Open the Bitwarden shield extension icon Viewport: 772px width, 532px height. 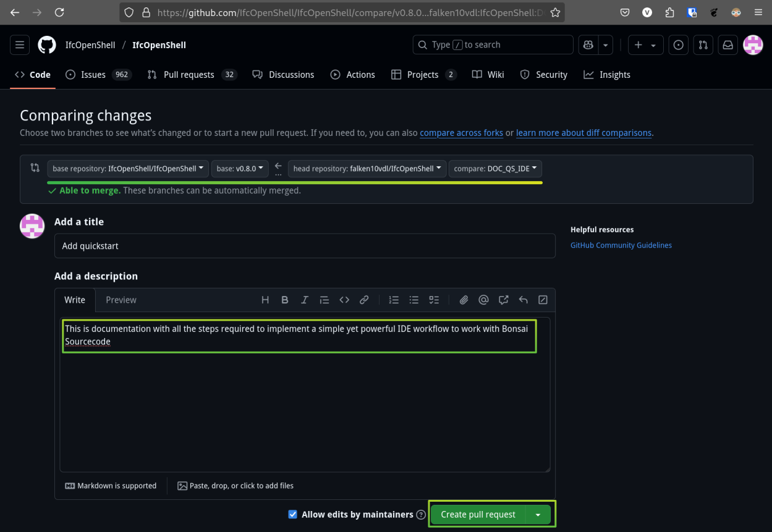(x=692, y=12)
